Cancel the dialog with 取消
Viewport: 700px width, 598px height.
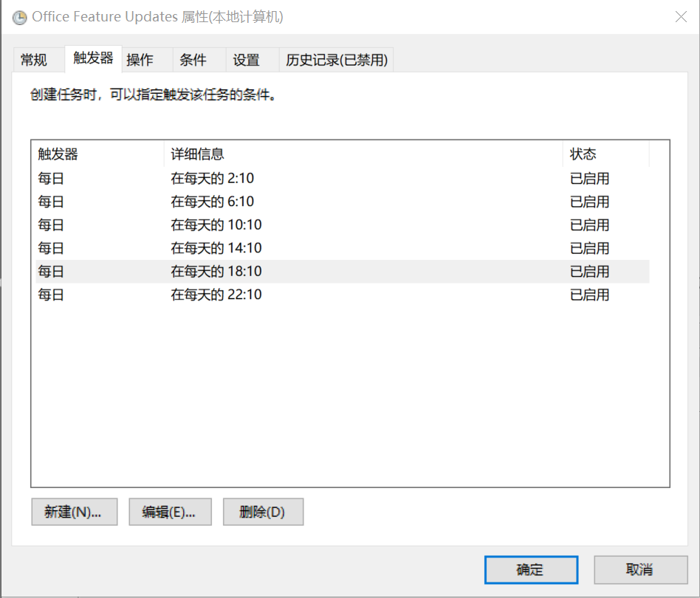[641, 569]
